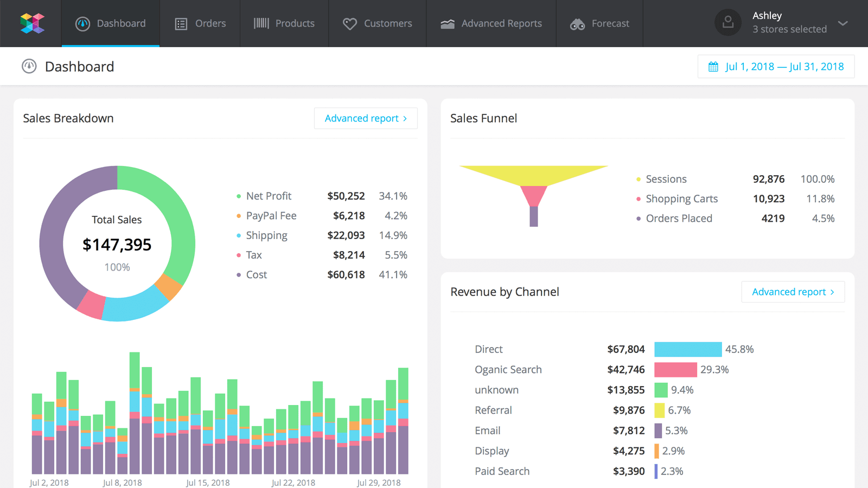
Task: Toggle the Net Profit legend dot
Action: click(238, 196)
